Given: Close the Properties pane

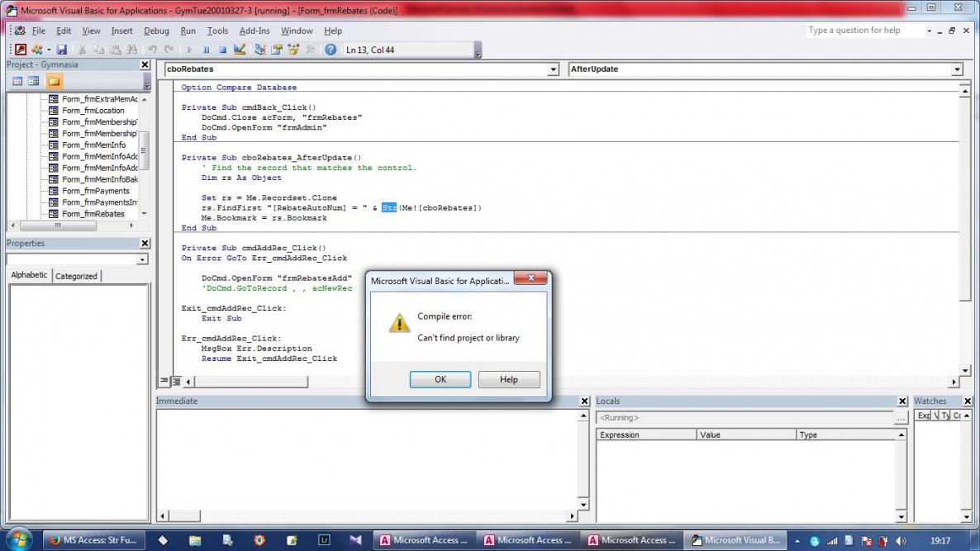Looking at the screenshot, I should (x=145, y=243).
